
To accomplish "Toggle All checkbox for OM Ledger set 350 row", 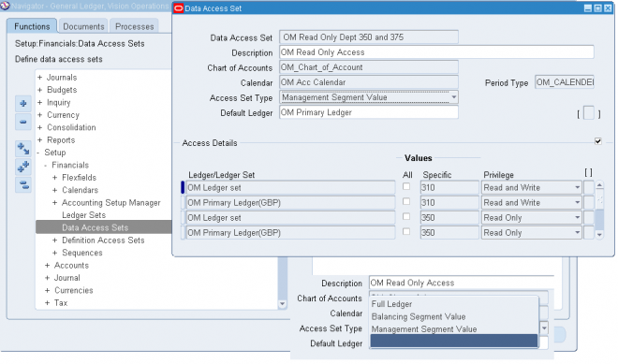I will 406,217.
